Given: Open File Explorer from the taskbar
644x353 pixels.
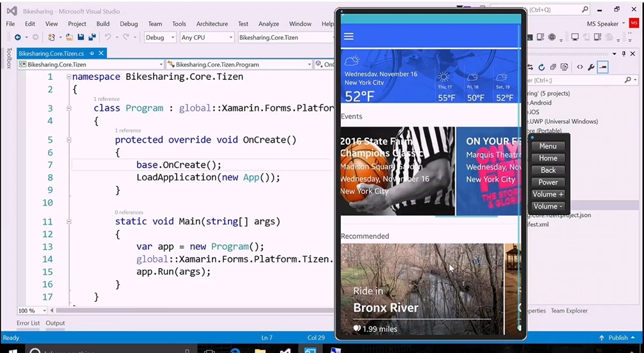Looking at the screenshot, I should [x=260, y=350].
